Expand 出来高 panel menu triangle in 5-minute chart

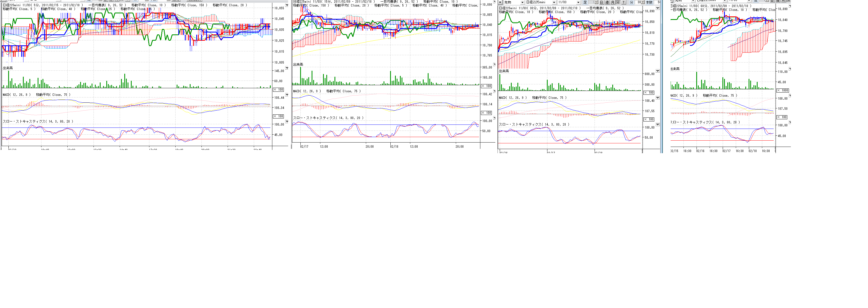coord(287,68)
